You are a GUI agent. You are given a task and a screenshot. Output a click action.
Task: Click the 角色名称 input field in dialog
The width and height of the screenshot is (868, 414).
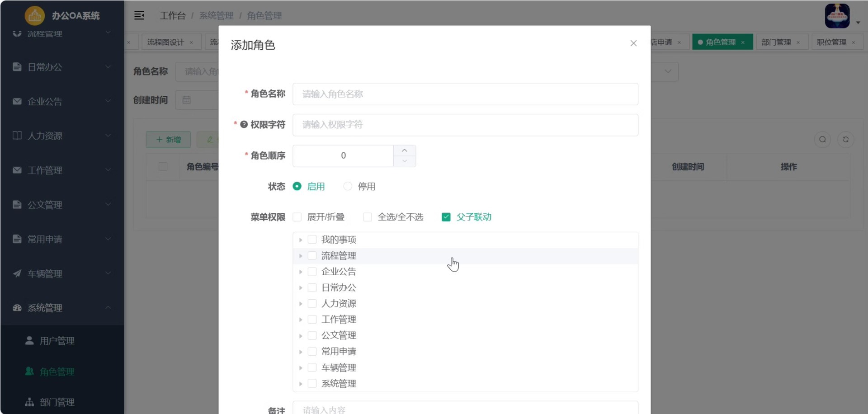[x=465, y=94]
